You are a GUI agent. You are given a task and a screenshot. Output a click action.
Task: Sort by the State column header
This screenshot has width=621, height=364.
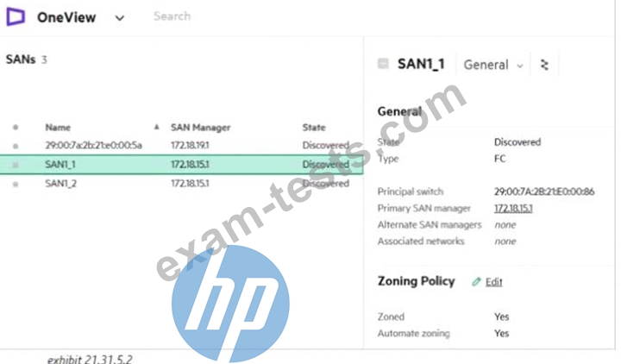point(314,127)
